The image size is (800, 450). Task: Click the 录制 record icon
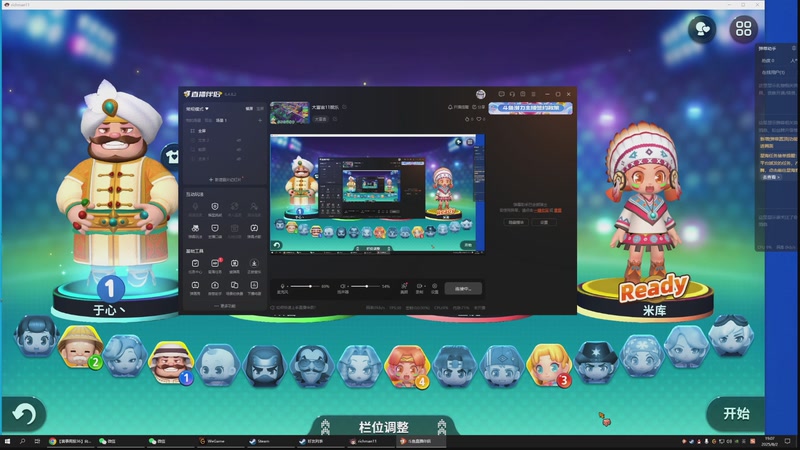click(419, 288)
